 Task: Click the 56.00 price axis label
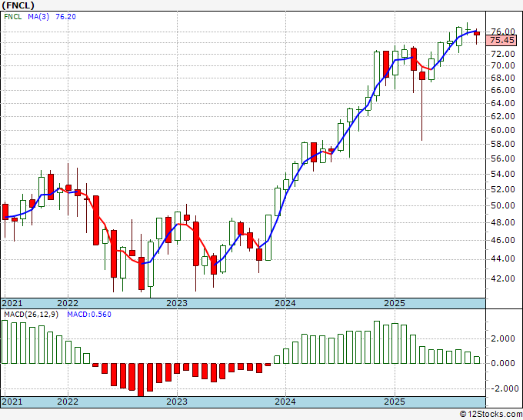tap(503, 158)
